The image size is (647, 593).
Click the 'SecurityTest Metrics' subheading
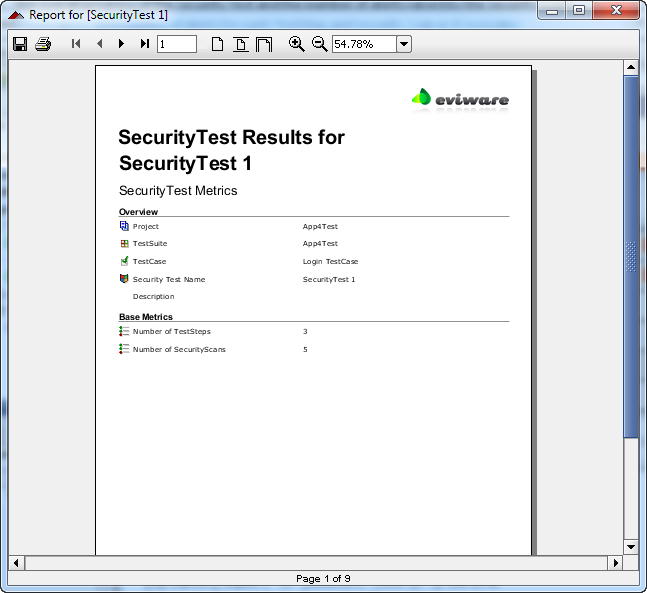click(x=178, y=191)
